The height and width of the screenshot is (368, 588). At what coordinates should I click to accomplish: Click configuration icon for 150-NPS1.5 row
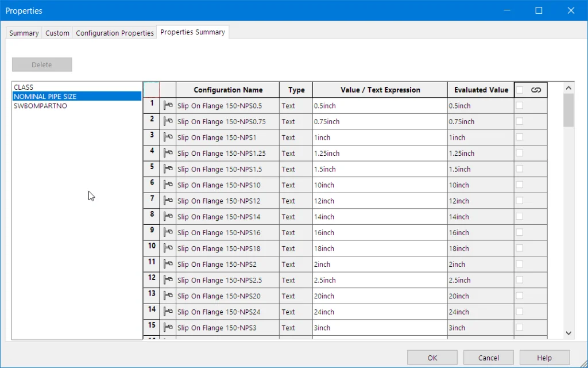(x=168, y=169)
